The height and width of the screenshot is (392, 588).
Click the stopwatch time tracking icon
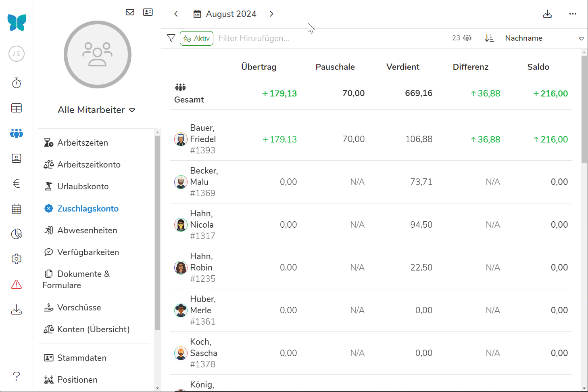(x=17, y=83)
